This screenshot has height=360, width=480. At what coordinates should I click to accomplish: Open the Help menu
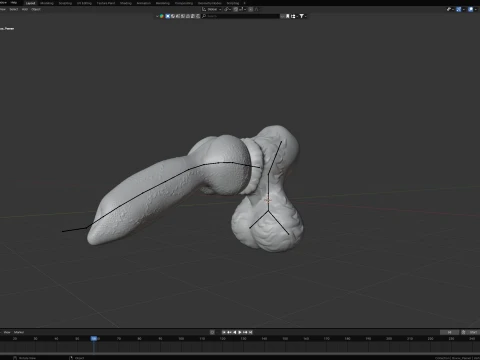[14, 3]
